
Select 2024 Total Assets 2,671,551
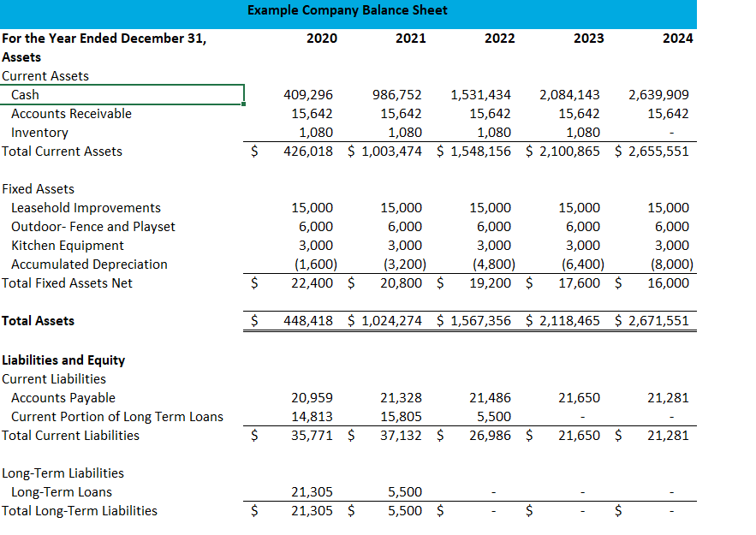[658, 321]
